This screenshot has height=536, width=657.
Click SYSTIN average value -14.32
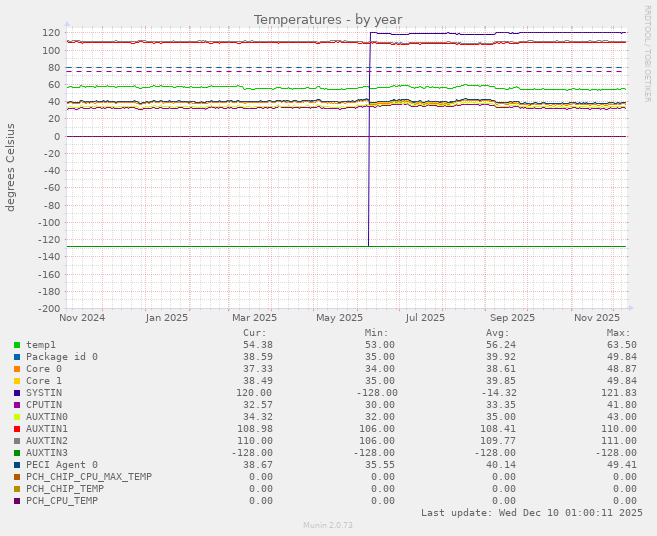point(499,393)
